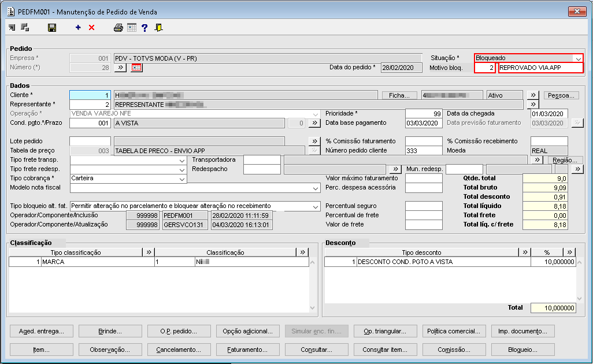593x364 pixels.
Task: Open O.P. pedido... button
Action: [x=179, y=331]
